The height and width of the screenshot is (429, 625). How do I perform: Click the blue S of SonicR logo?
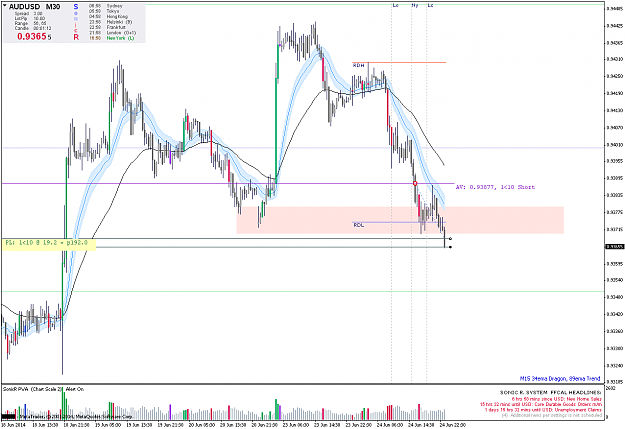(76, 6)
